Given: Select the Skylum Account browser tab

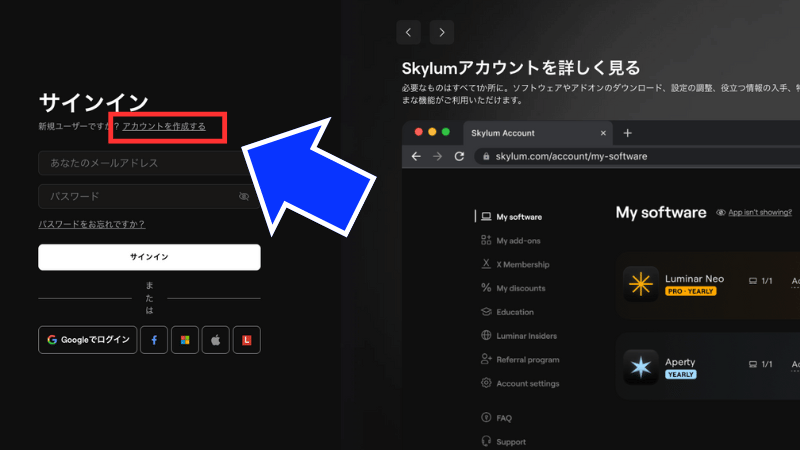Looking at the screenshot, I should (x=538, y=133).
